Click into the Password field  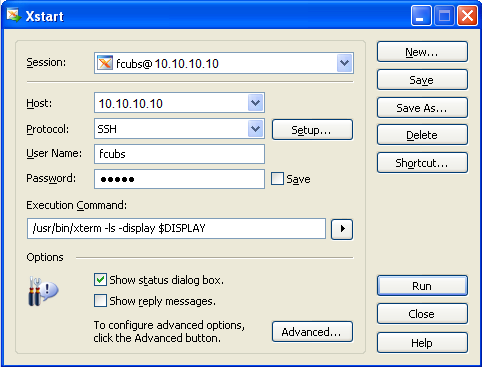pyautogui.click(x=179, y=179)
